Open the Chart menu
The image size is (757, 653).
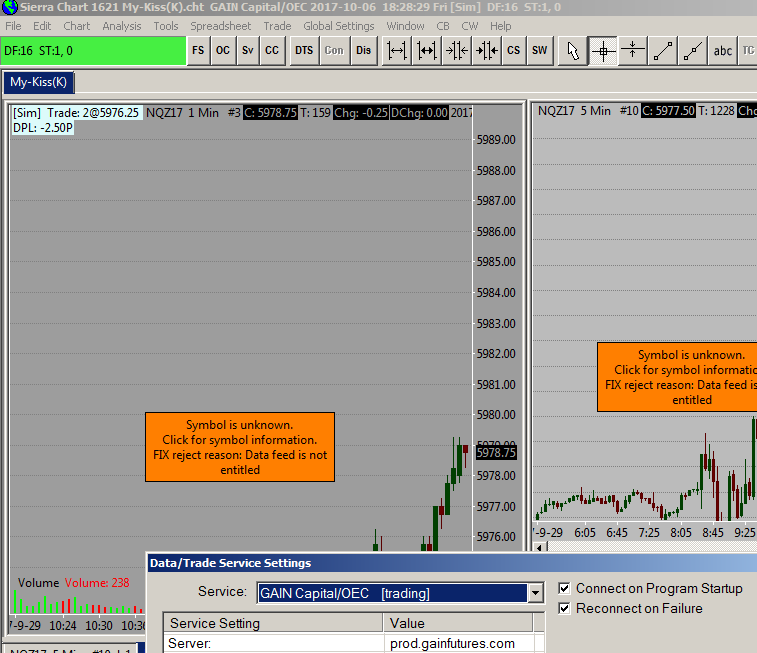point(77,26)
